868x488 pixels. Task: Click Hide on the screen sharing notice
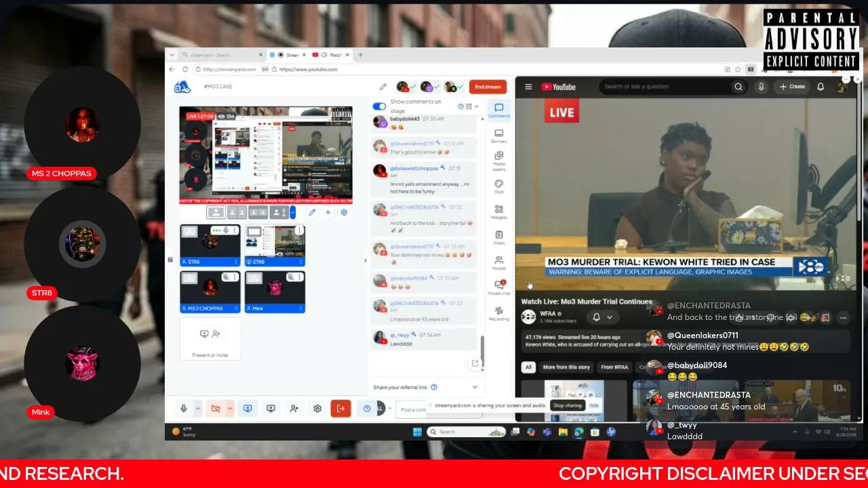(x=594, y=405)
